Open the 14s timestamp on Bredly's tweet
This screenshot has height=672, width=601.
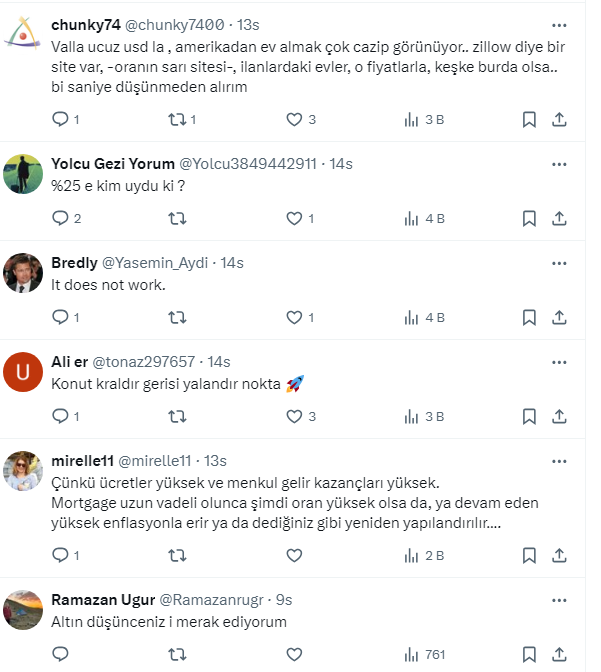(x=233, y=262)
